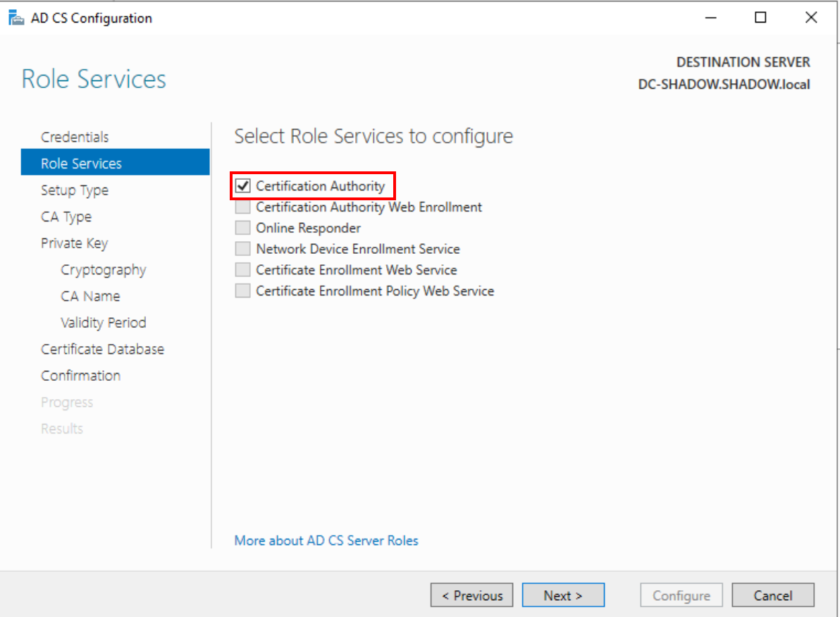Open More about AD CS Server Roles link
The height and width of the screenshot is (617, 840).
pos(326,541)
